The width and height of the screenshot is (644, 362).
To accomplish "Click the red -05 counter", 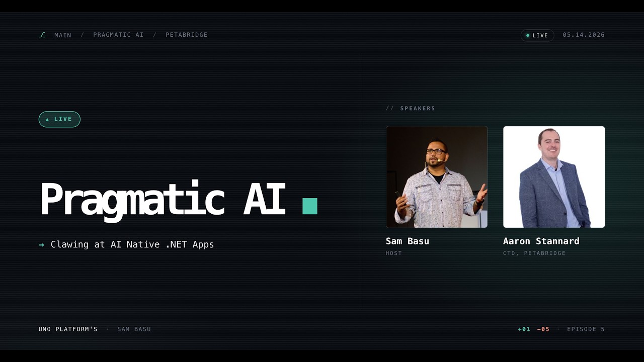I will [543, 329].
